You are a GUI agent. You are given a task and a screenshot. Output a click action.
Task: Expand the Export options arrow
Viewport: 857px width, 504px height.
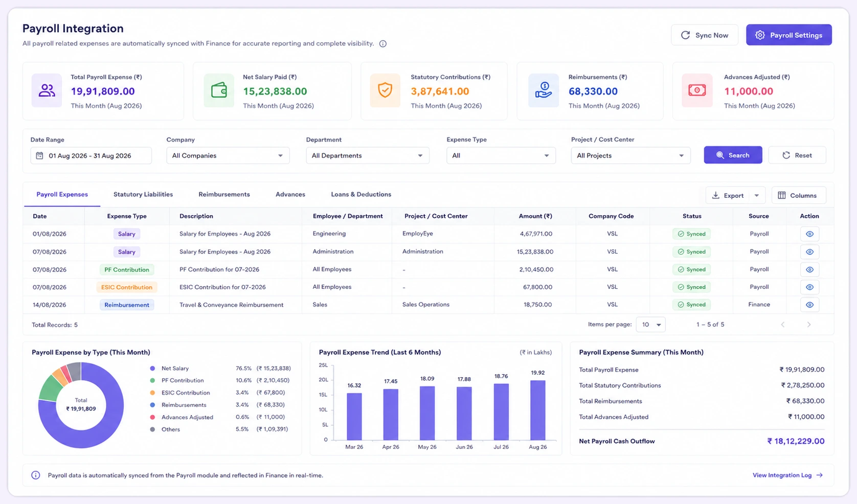click(757, 195)
